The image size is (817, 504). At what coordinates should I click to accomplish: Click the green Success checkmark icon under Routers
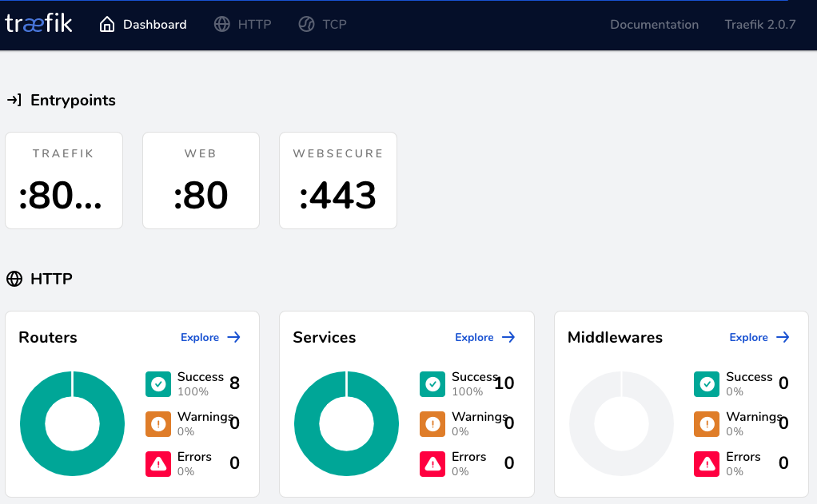point(157,383)
